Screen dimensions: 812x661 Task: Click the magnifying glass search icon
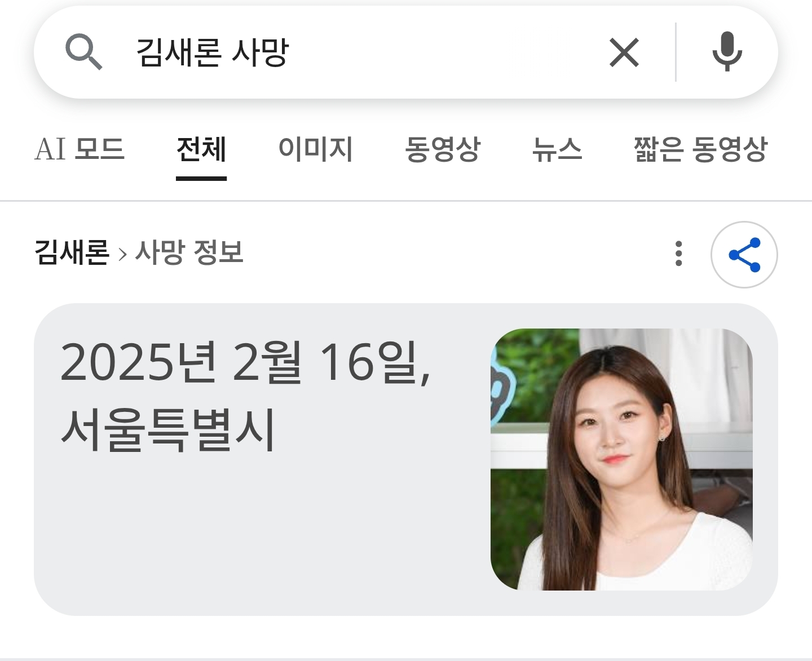click(84, 52)
